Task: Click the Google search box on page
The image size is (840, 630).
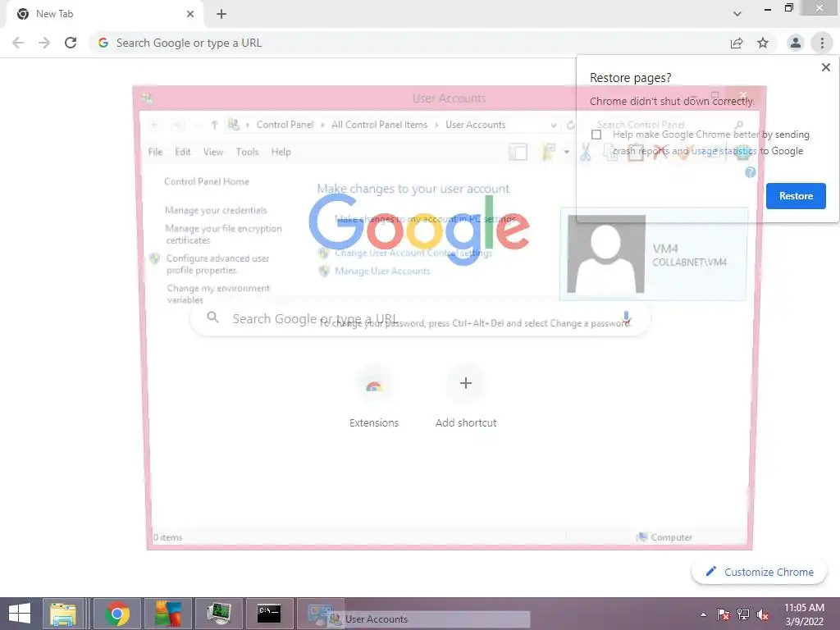Action: point(421,319)
